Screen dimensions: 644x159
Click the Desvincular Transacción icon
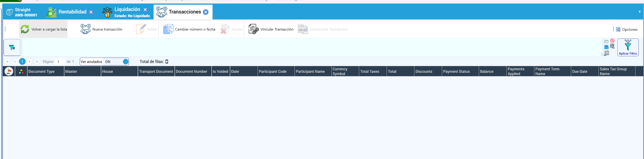[x=303, y=29]
